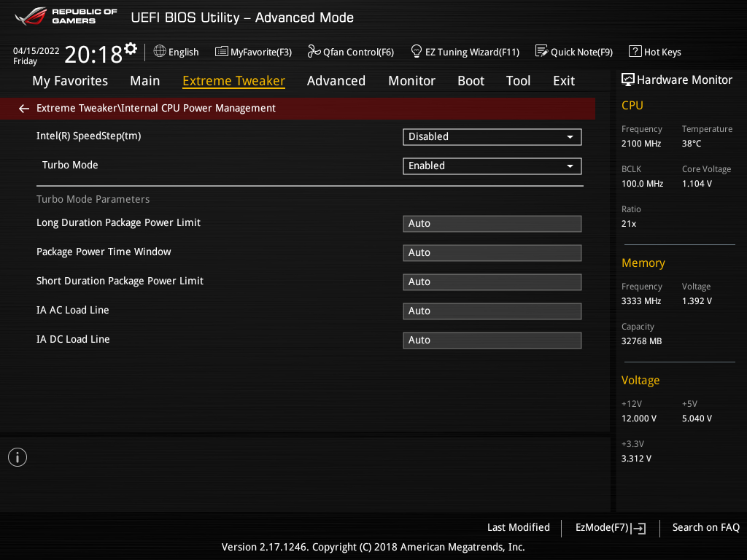Click IA DC Load Line Auto field

(x=492, y=341)
